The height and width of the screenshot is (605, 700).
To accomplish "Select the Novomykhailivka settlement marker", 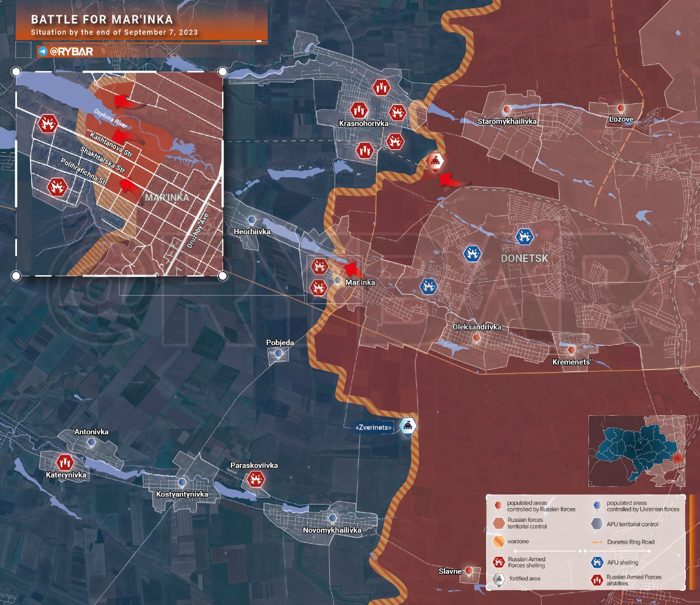I will (x=332, y=518).
